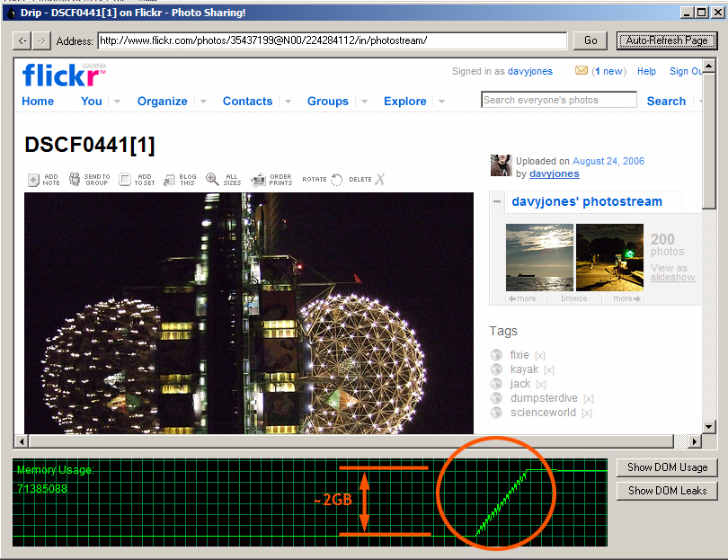The width and height of the screenshot is (728, 560).
Task: Open the All Sizes magnifier icon
Action: pos(212,180)
